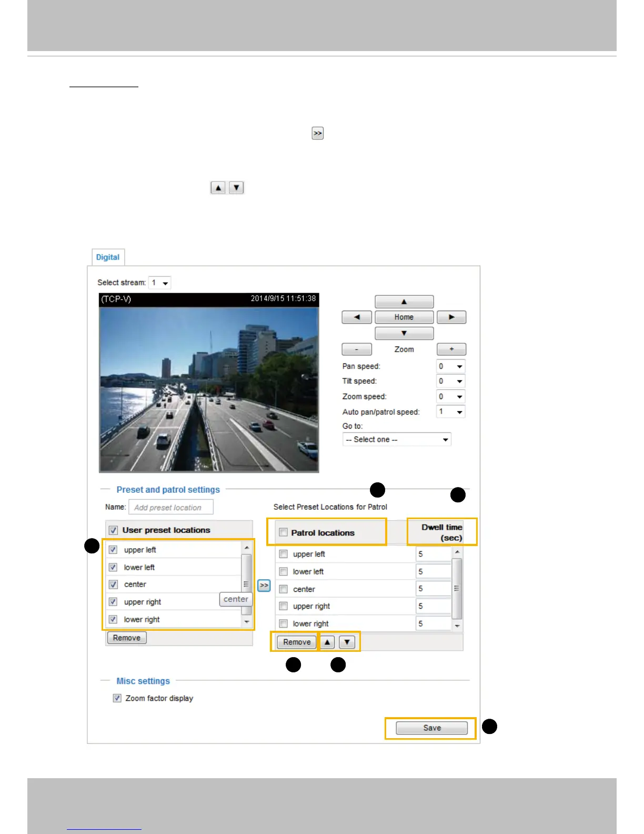Click Remove under Patrol locations list
This screenshot has height=834, width=644.
coord(297,642)
